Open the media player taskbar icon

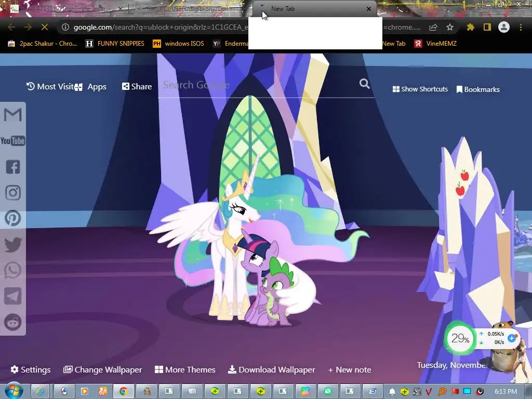point(85,392)
